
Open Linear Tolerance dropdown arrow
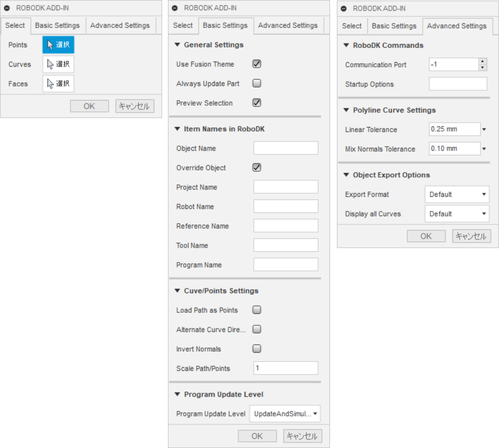(484, 129)
